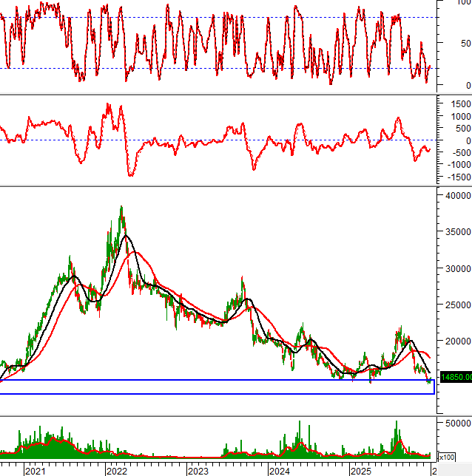Viewport: 472px width, 476px height.
Task: Pick the 2025 year label on time axis
Action: click(360, 470)
